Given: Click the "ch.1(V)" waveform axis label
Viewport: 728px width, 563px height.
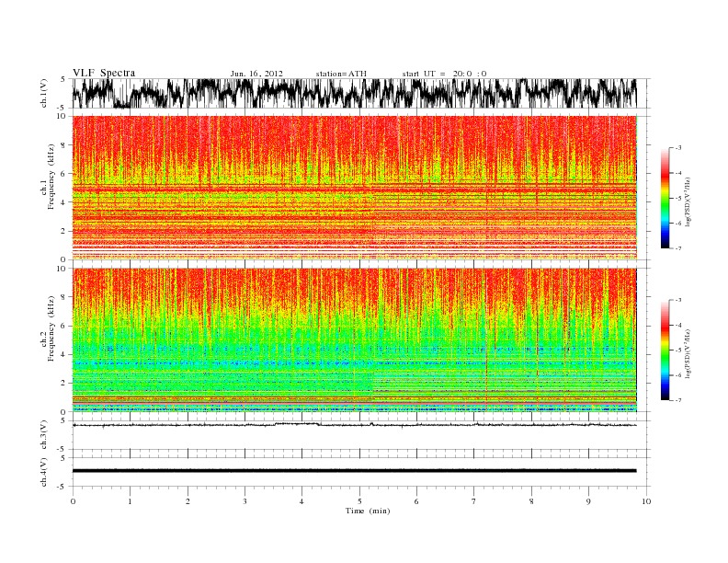Looking at the screenshot, I should pos(43,93).
